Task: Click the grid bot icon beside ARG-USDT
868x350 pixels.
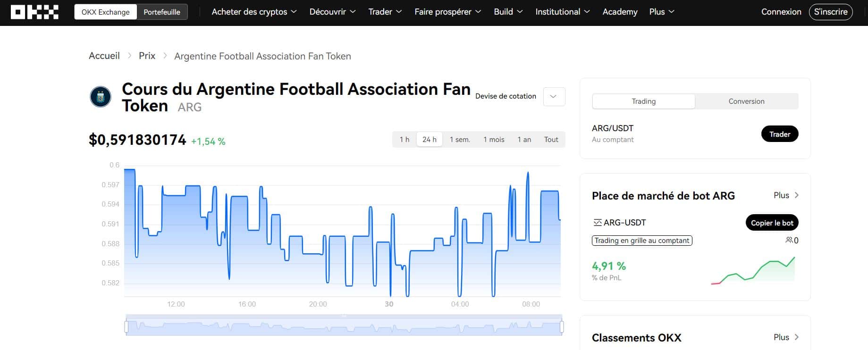Action: tap(597, 223)
